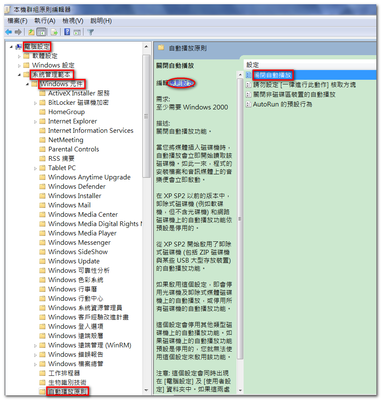
Task: Select RSS 摘要 in the tree
Action: 61,158
